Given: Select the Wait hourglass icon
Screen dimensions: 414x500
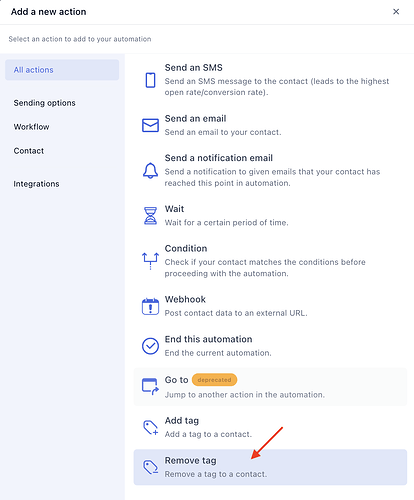Looking at the screenshot, I should point(150,216).
